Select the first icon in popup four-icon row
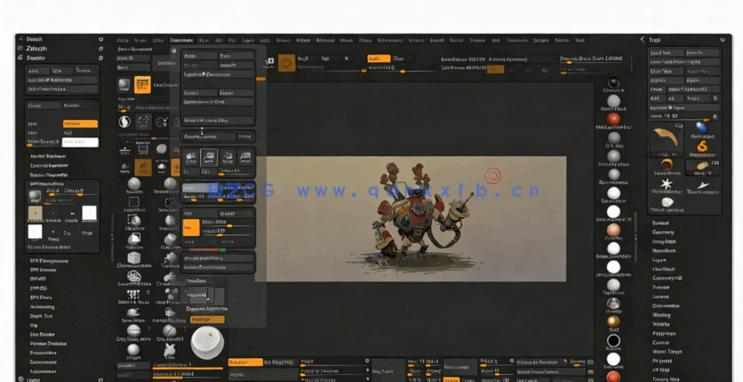The image size is (743, 382). [x=191, y=157]
